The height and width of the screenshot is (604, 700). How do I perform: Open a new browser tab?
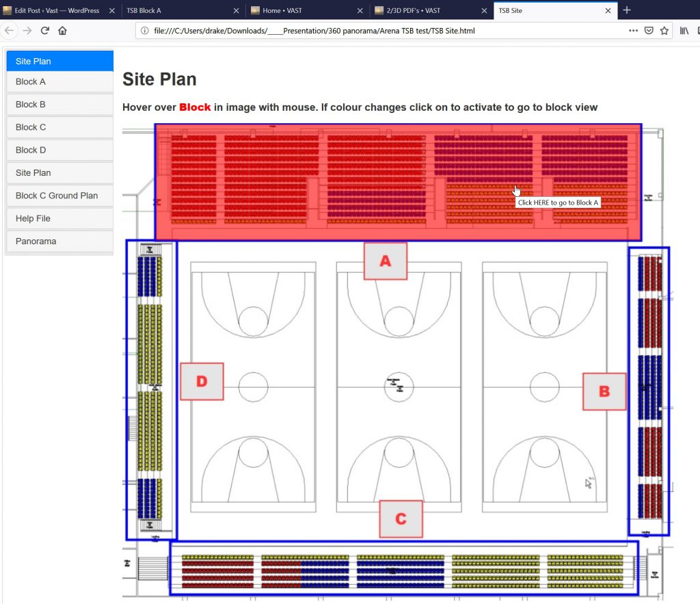tap(627, 10)
